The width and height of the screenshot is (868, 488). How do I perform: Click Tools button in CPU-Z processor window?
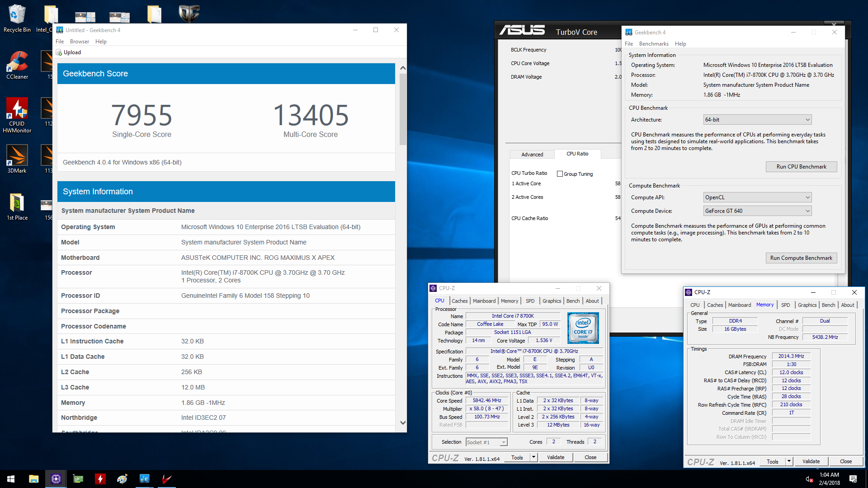[517, 457]
